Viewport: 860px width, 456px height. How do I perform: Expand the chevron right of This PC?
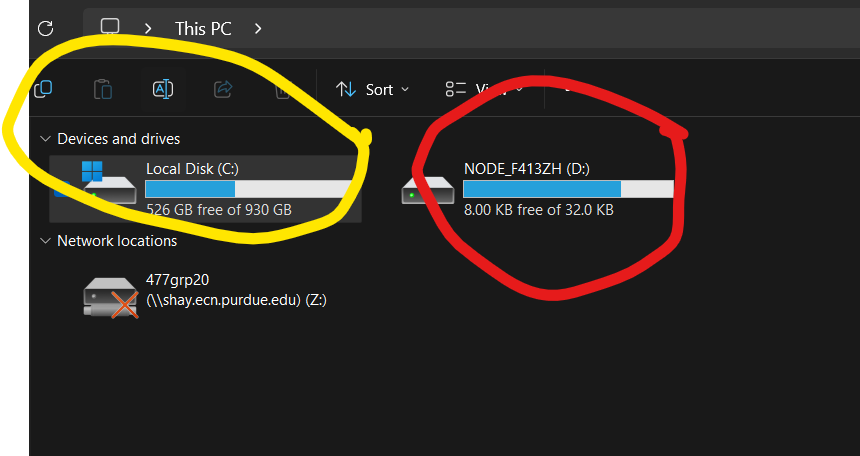coord(258,28)
